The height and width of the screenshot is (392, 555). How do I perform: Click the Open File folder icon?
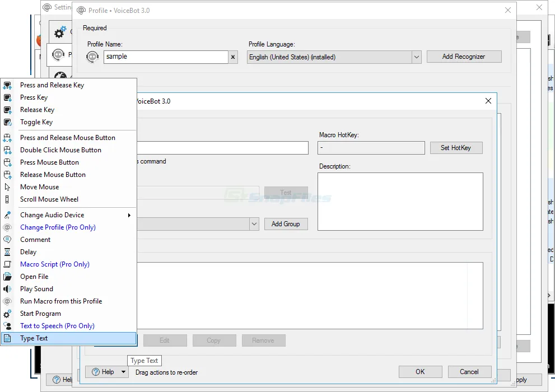click(7, 277)
